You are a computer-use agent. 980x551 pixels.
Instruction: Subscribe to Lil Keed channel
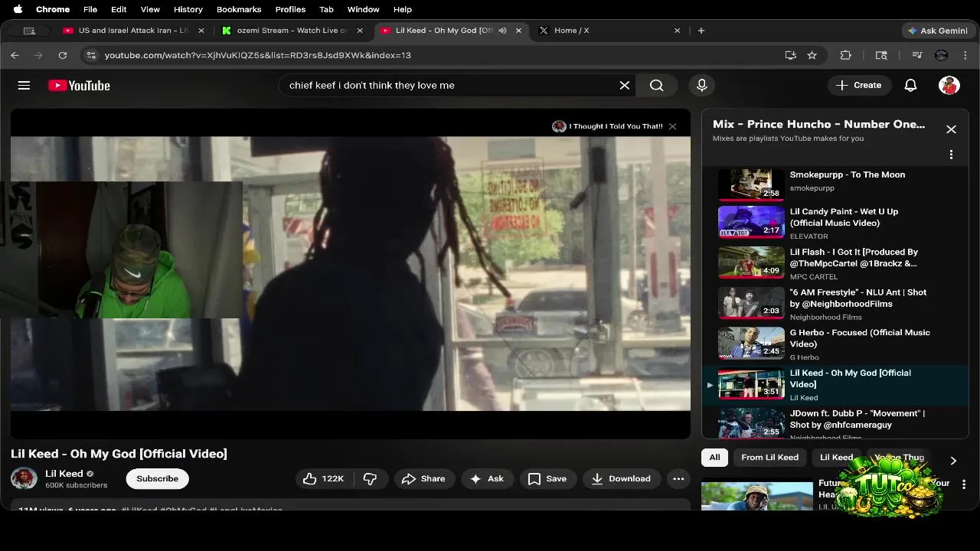click(x=157, y=478)
